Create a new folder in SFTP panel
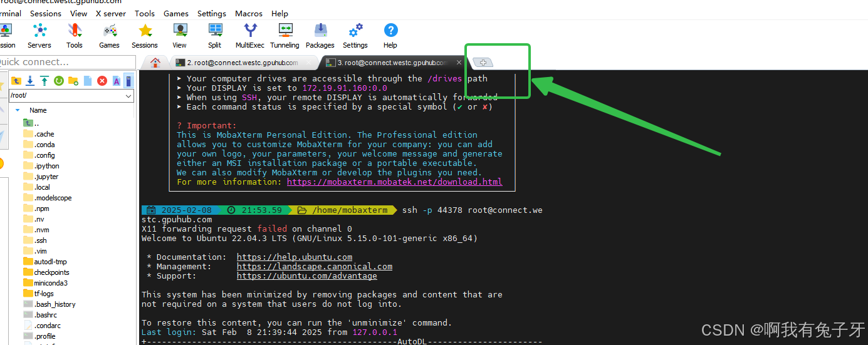 (73, 81)
